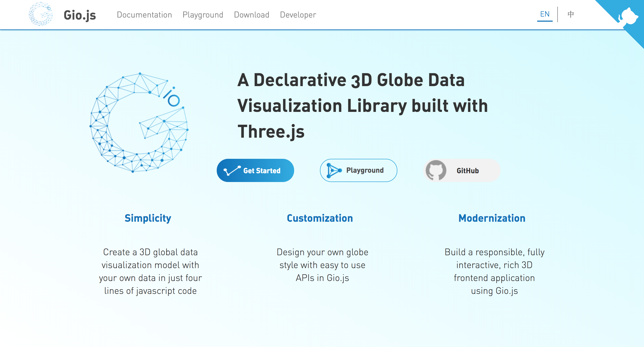Screen dimensions: 644x347
Task: Open the Developer navigation item
Action: click(x=298, y=15)
